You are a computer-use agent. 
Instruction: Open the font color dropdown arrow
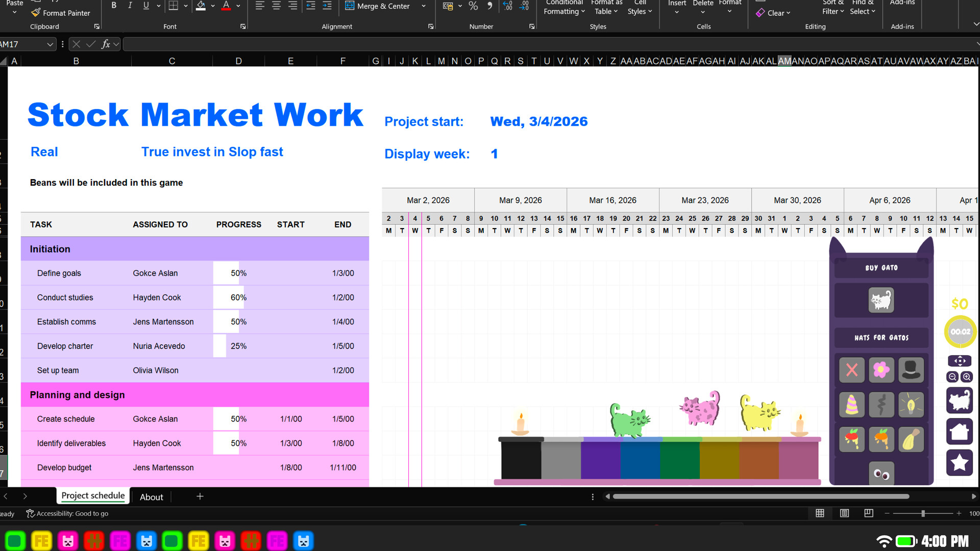pos(238,6)
